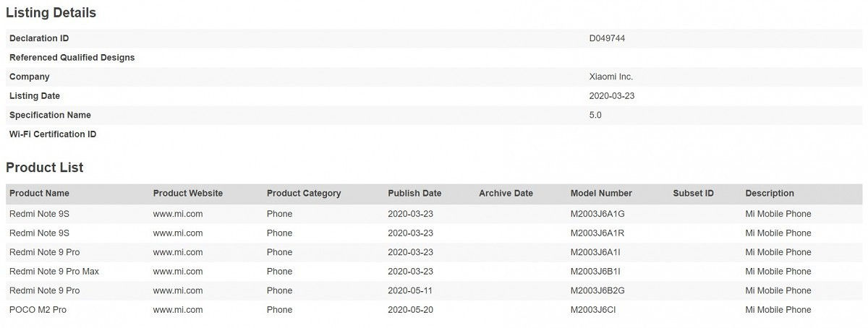Click the Product Category column header
Image resolution: width=868 pixels, height=328 pixels.
pos(304,194)
